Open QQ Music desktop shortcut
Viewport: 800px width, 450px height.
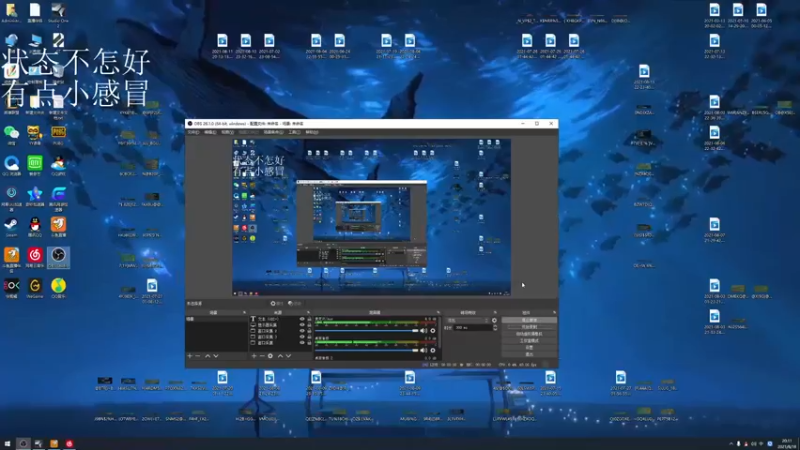[58, 288]
